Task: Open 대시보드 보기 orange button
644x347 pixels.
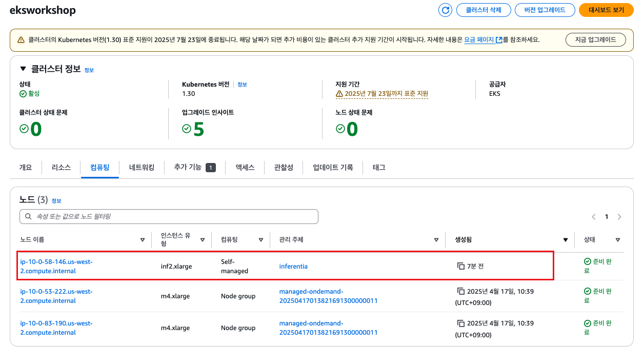Action: [x=606, y=10]
